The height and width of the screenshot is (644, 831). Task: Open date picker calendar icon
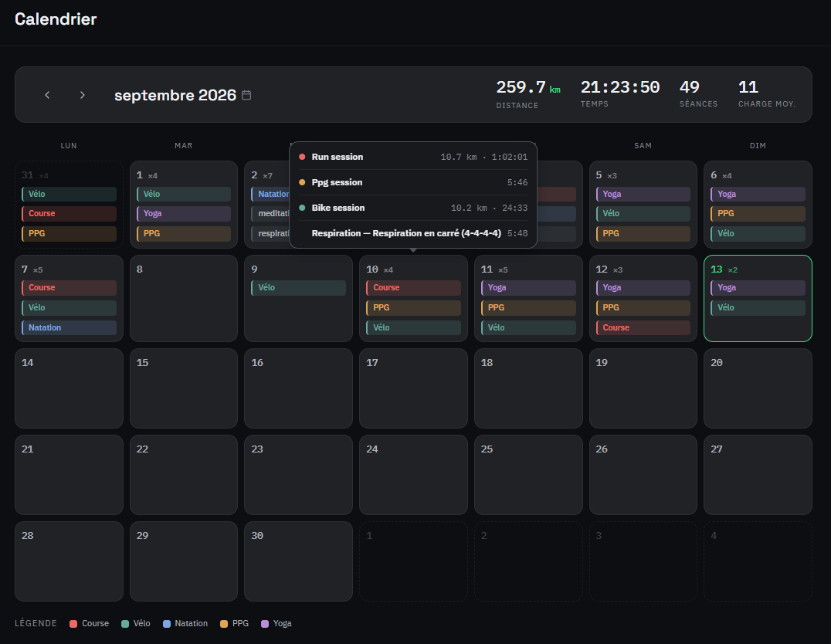click(246, 95)
